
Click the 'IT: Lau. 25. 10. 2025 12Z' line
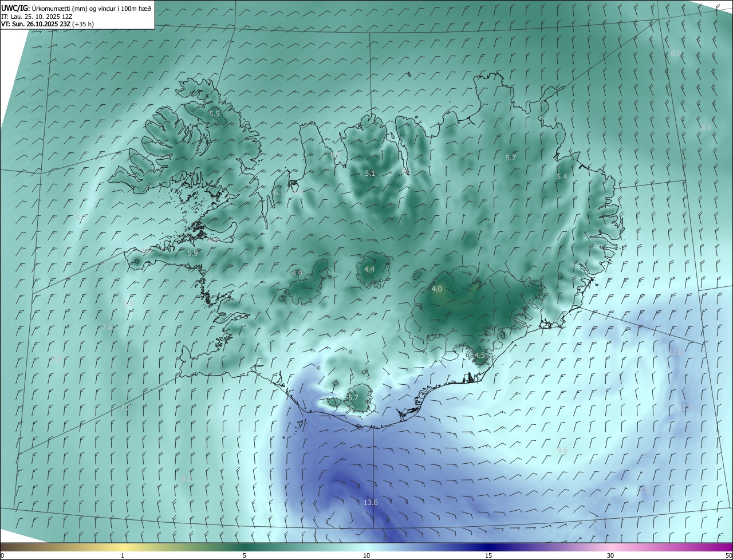[37, 16]
